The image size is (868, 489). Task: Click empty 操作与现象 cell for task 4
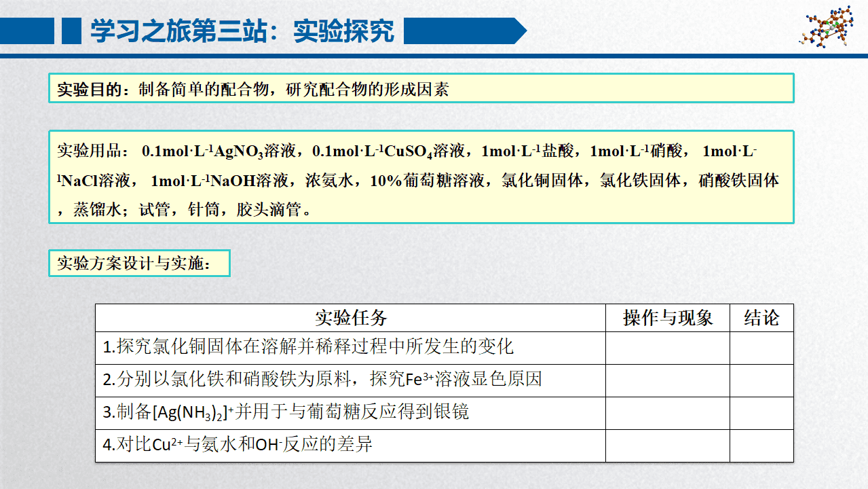[668, 446]
